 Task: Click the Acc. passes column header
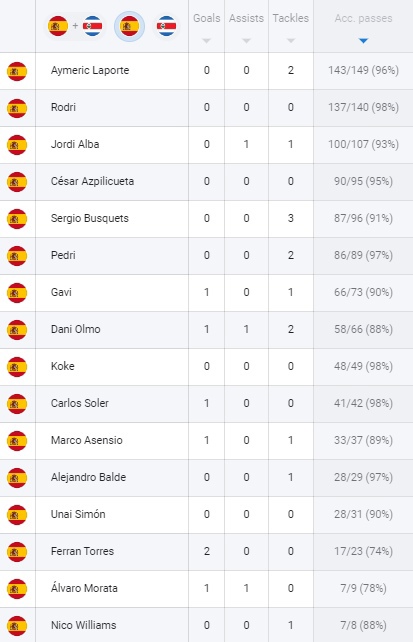click(363, 18)
